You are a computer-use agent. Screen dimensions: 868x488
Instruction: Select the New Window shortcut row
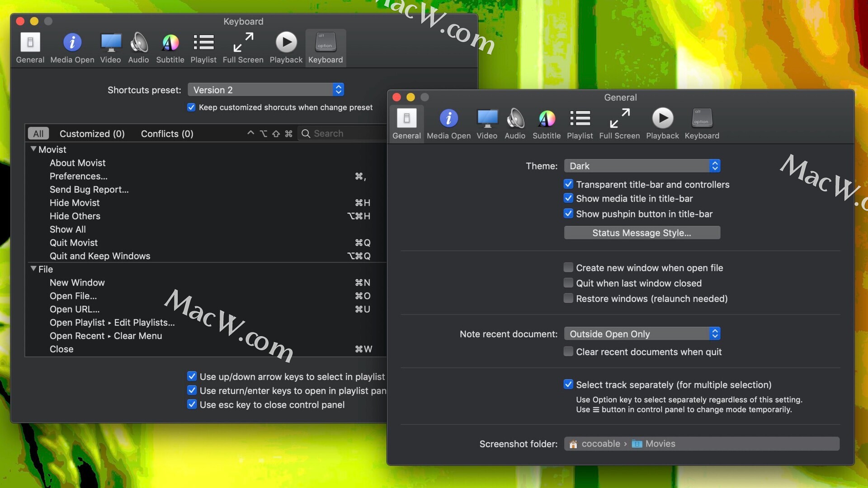click(206, 282)
